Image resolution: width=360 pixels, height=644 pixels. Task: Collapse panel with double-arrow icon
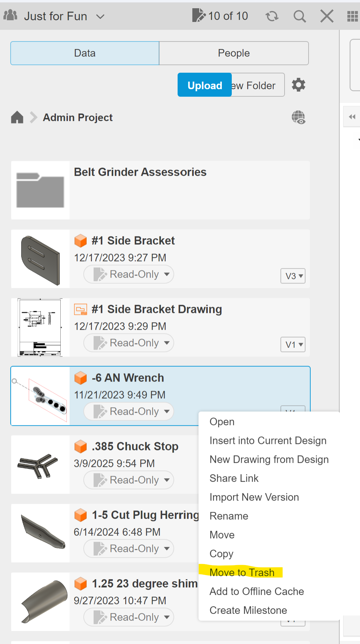(x=352, y=117)
